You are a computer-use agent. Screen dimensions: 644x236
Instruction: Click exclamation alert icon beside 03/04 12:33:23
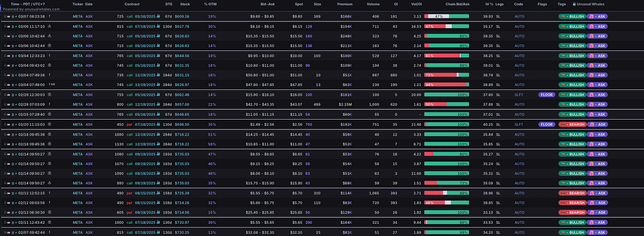pyautogui.click(x=49, y=56)
